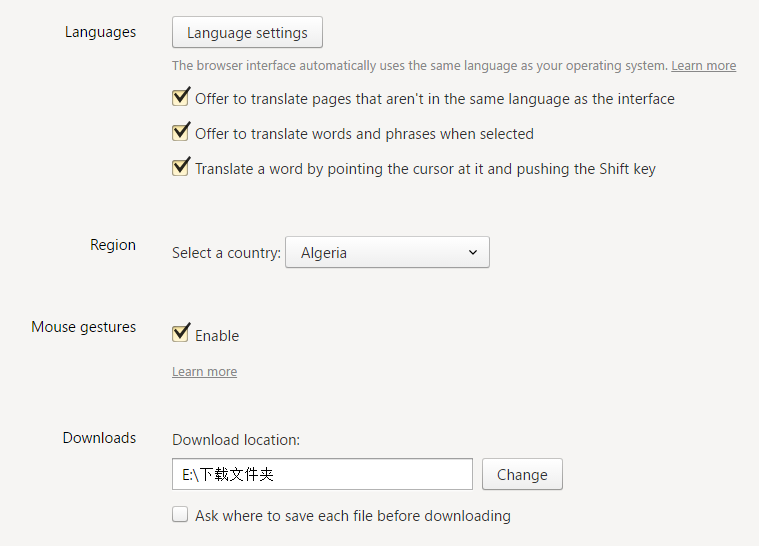Toggle offer to translate pages checkbox
Image resolution: width=759 pixels, height=546 pixels.
click(181, 98)
